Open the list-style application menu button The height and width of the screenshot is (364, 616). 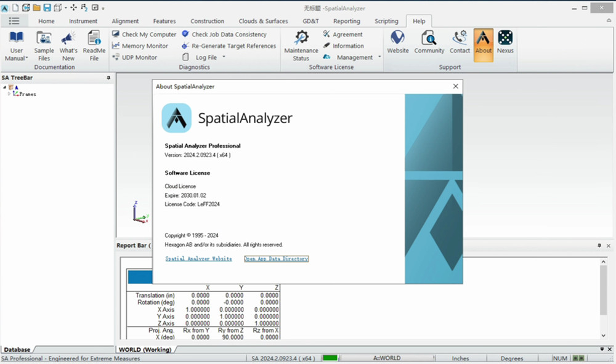(14, 21)
